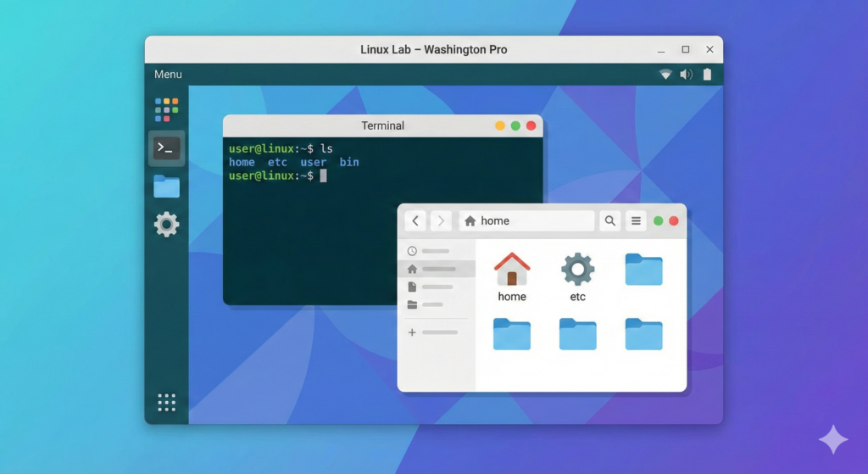Close the Linux Lab window

pos(709,49)
